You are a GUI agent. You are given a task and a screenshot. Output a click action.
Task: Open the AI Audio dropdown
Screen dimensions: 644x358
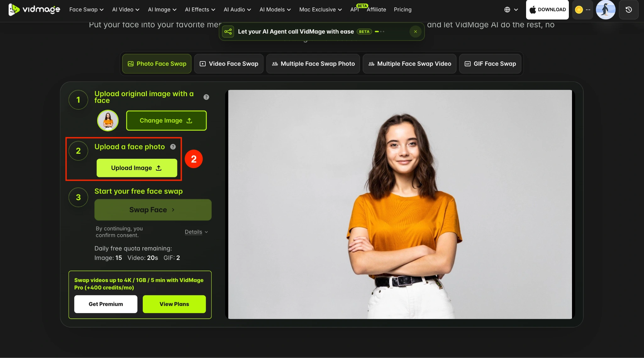pyautogui.click(x=237, y=9)
